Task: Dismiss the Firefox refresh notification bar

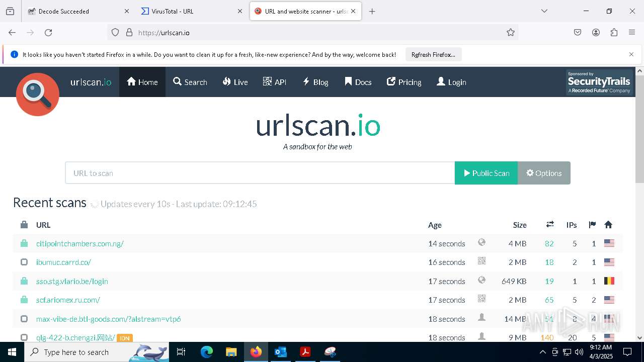Action: point(631,54)
